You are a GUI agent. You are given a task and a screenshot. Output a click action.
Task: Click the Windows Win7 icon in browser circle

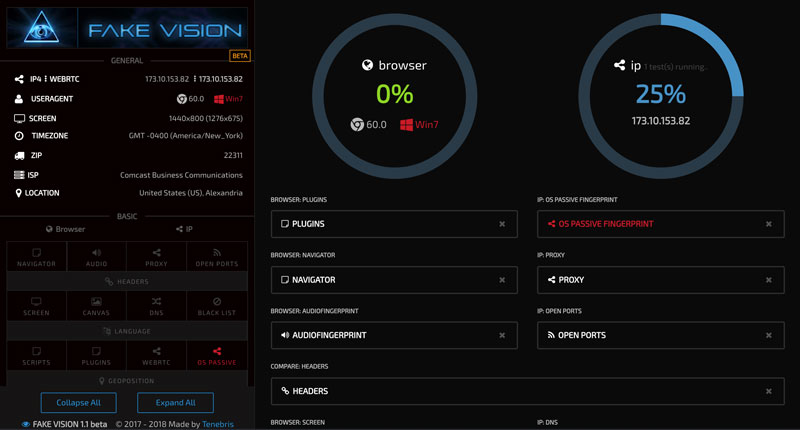click(x=406, y=124)
